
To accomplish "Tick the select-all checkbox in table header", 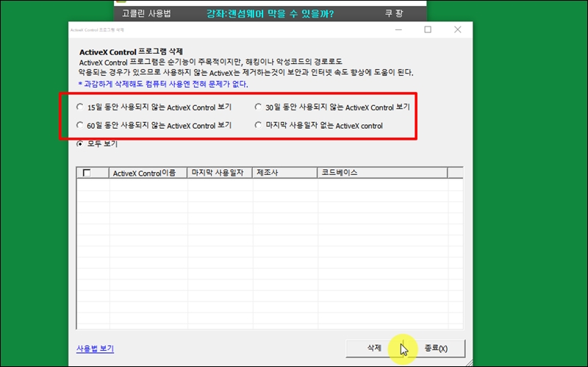I will point(87,173).
